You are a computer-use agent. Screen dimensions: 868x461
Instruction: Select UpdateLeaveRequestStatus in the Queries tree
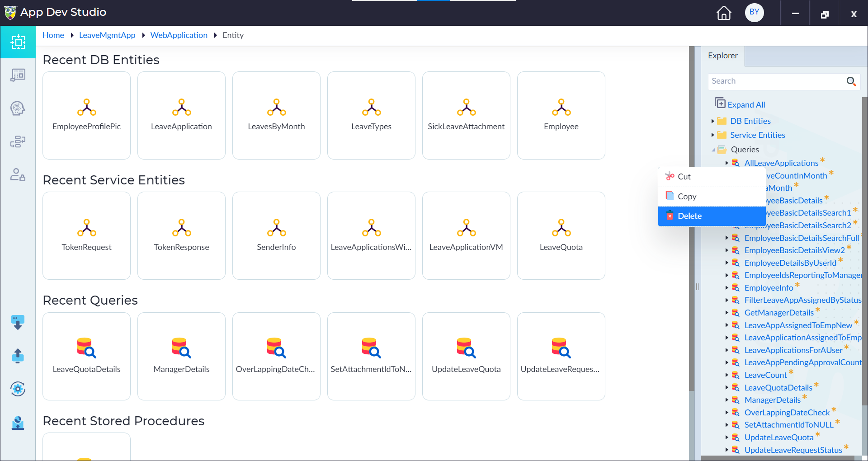click(793, 450)
